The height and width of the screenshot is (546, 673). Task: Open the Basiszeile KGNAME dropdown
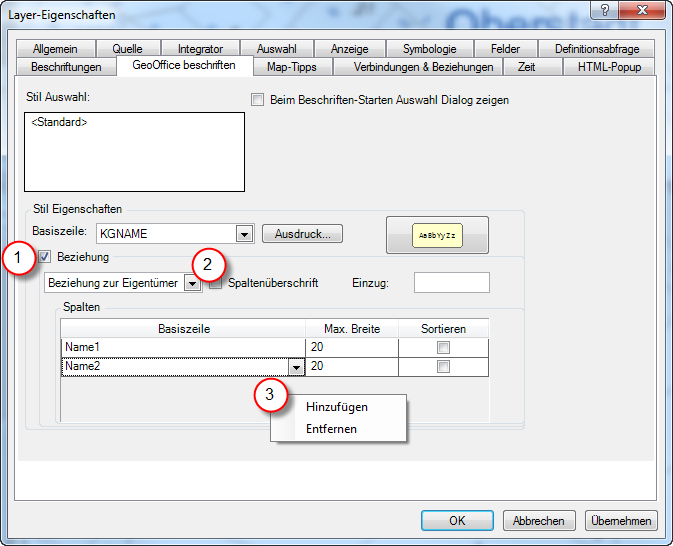[x=243, y=234]
